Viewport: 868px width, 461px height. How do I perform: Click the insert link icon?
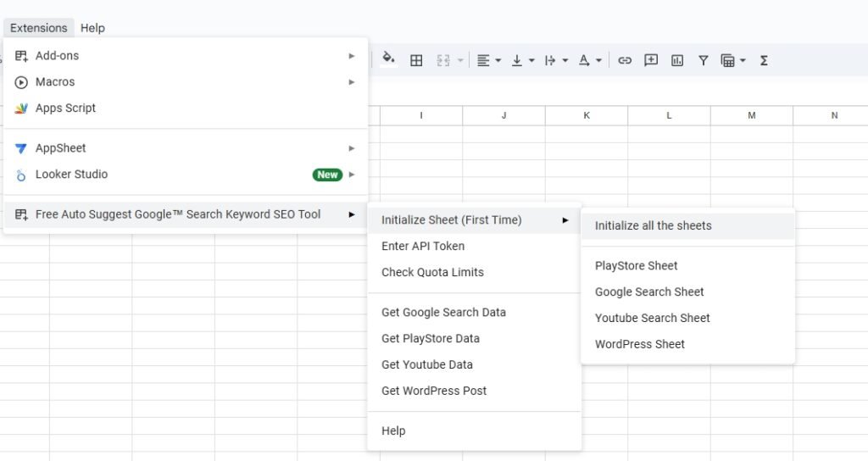point(625,60)
